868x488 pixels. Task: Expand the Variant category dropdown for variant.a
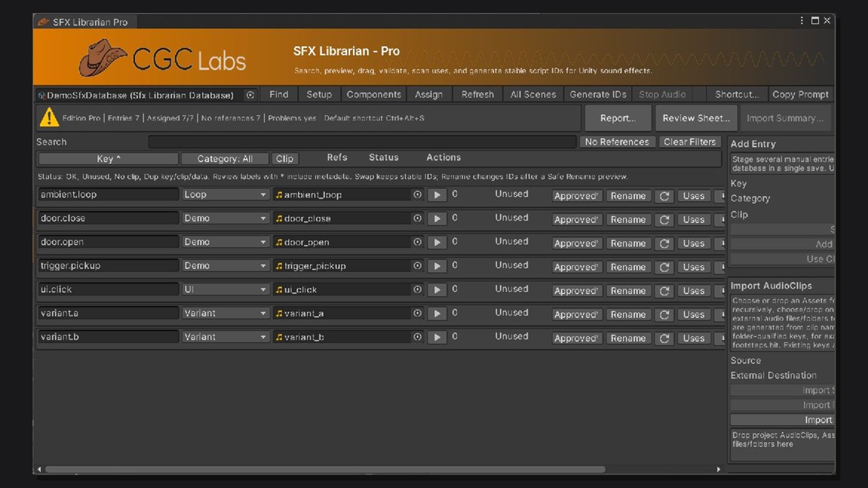[225, 313]
